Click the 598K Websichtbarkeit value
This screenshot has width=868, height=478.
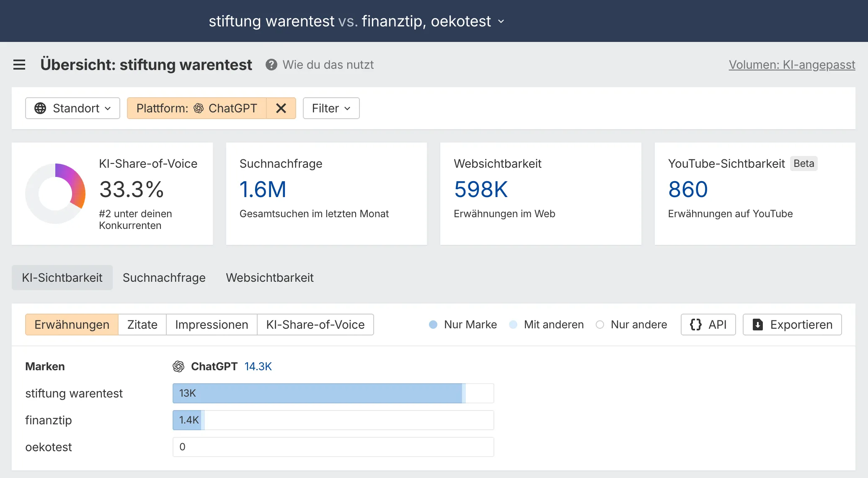tap(481, 189)
